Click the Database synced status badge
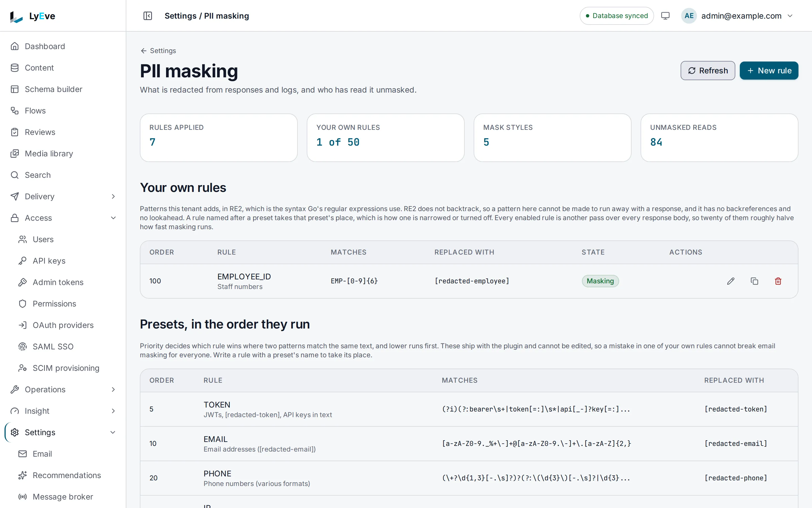812x508 pixels. coord(616,16)
